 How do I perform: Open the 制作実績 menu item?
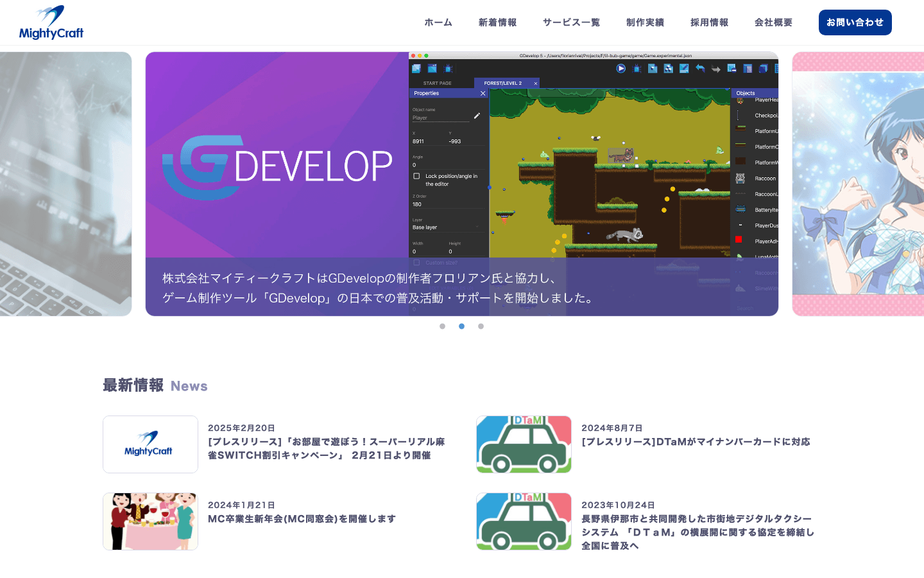(x=646, y=22)
